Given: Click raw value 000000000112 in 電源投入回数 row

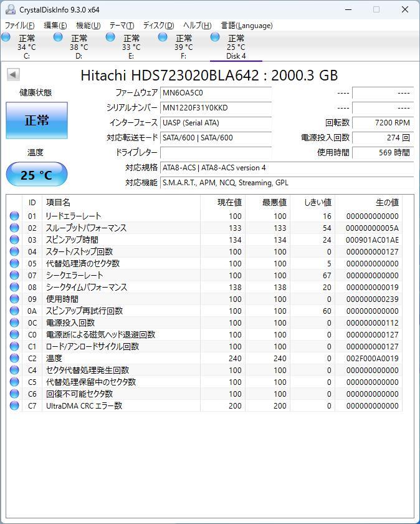Looking at the screenshot, I should point(372,323).
